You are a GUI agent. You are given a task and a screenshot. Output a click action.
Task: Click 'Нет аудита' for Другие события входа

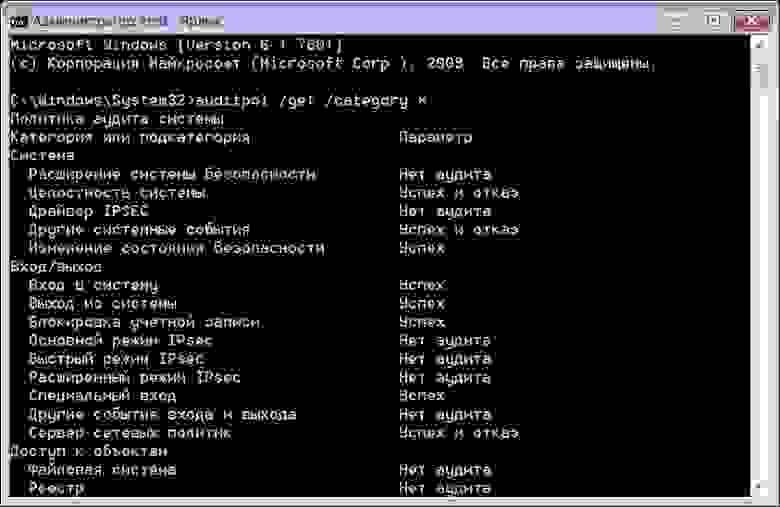tap(445, 414)
